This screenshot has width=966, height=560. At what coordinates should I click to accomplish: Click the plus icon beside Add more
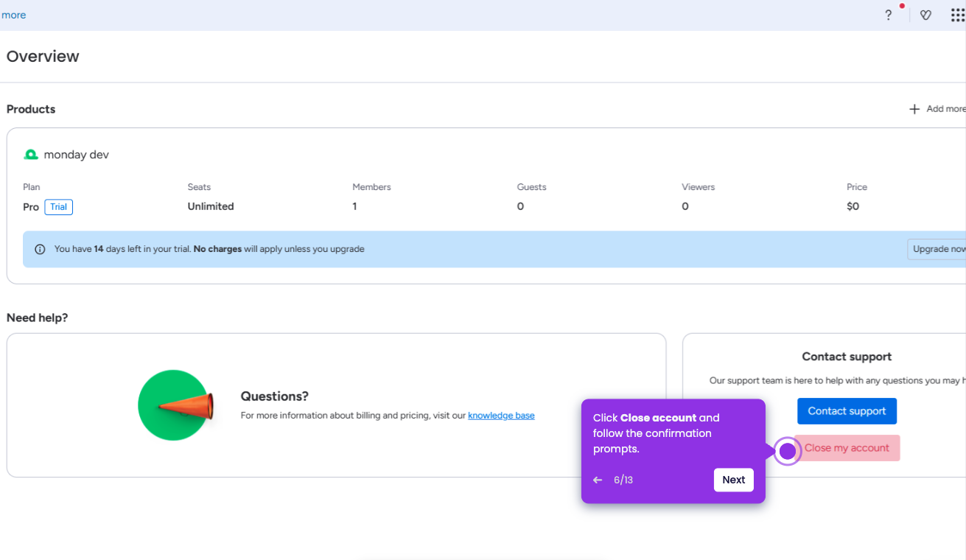pyautogui.click(x=914, y=109)
